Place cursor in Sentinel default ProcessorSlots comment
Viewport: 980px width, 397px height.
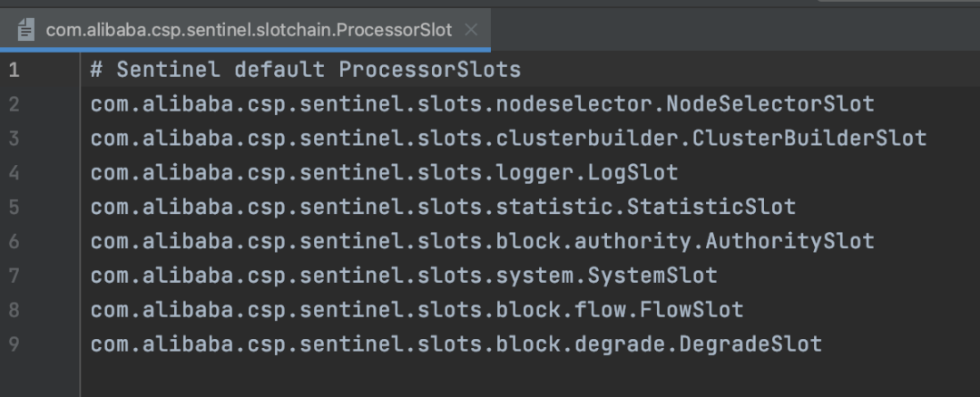[x=306, y=70]
